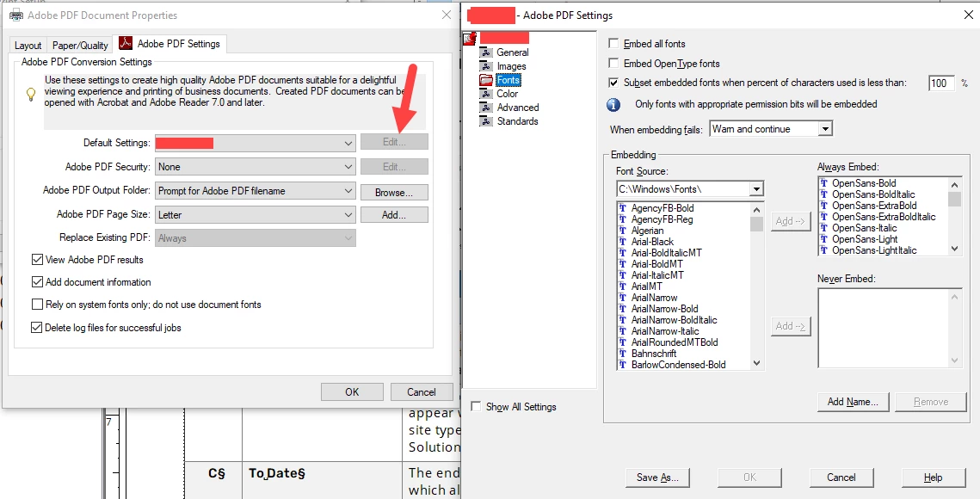The height and width of the screenshot is (499, 980).
Task: Select Advanced in the settings tree
Action: [517, 108]
